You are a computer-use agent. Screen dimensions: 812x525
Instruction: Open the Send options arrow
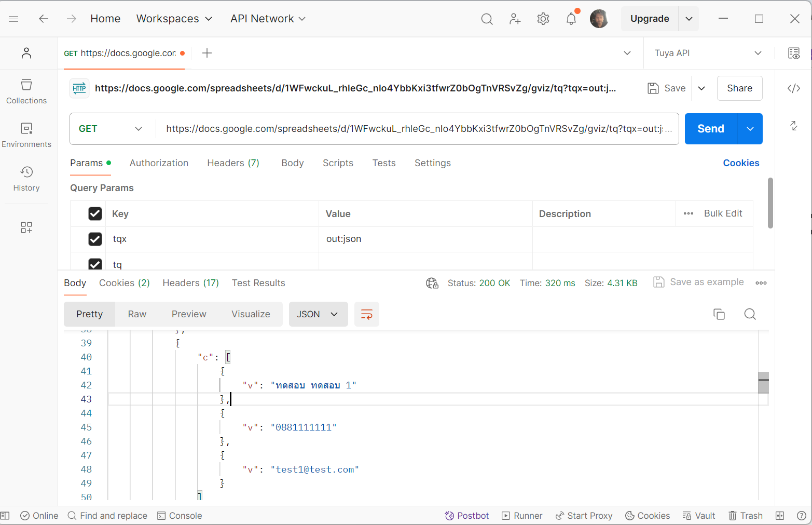tap(750, 129)
